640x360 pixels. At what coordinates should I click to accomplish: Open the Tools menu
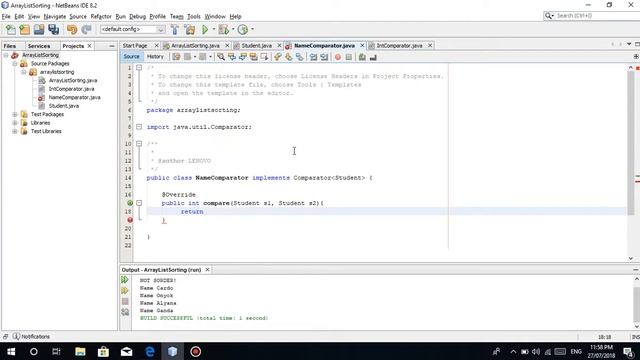click(193, 16)
